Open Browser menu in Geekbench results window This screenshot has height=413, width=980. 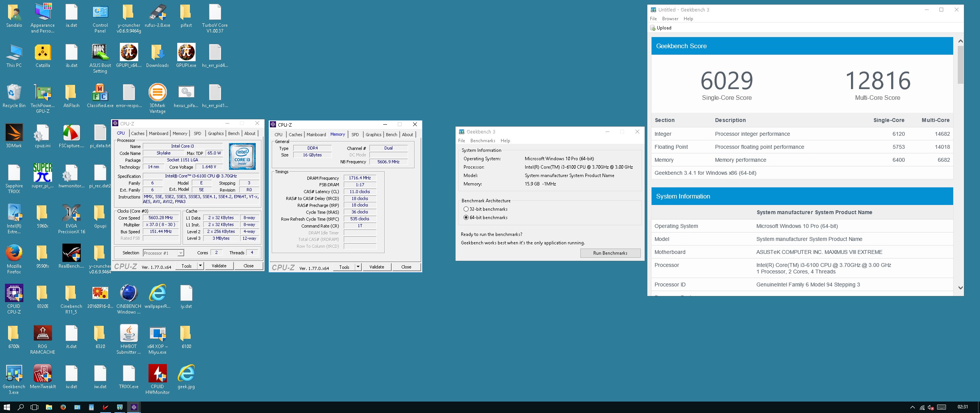[670, 19]
